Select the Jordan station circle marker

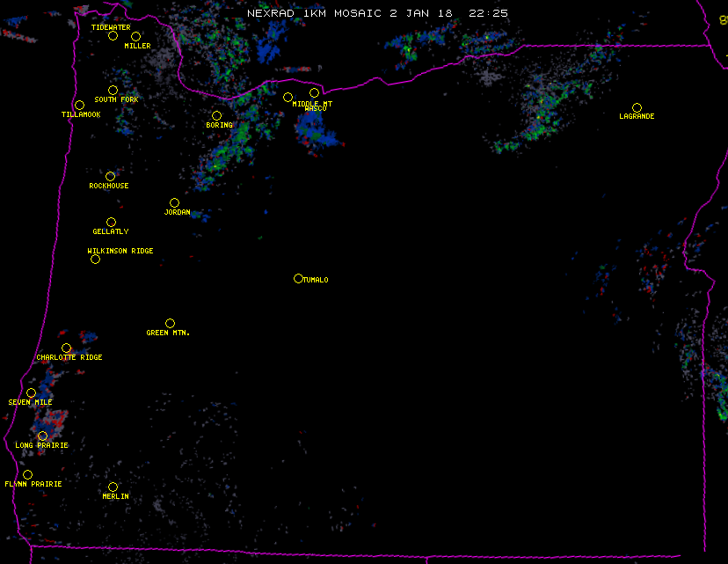click(x=174, y=203)
